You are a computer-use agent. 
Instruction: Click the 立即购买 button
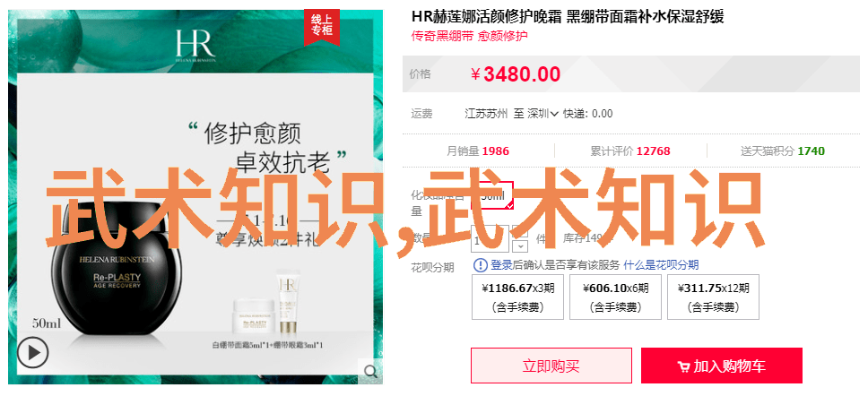coord(551,366)
